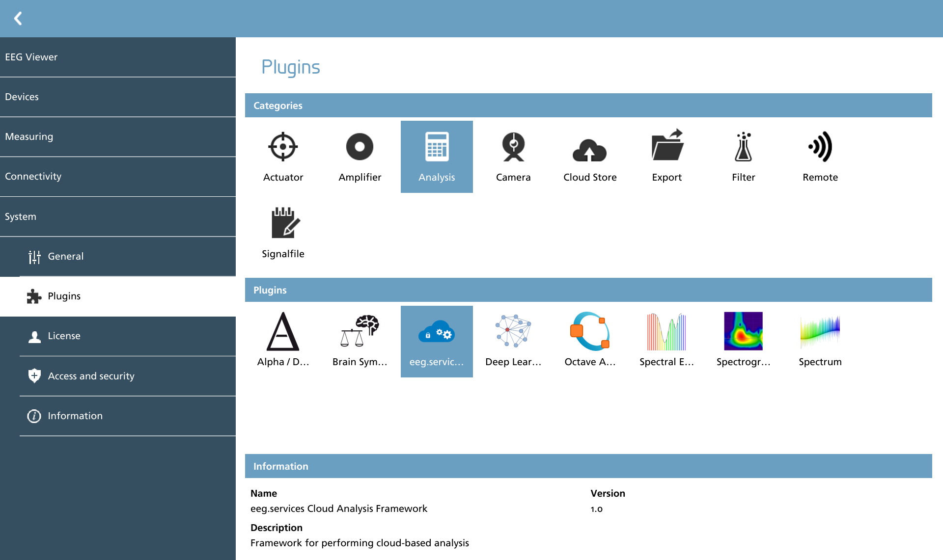Select the Alpha / Delta plugin
Viewport: 943px width, 560px height.
[x=283, y=341]
